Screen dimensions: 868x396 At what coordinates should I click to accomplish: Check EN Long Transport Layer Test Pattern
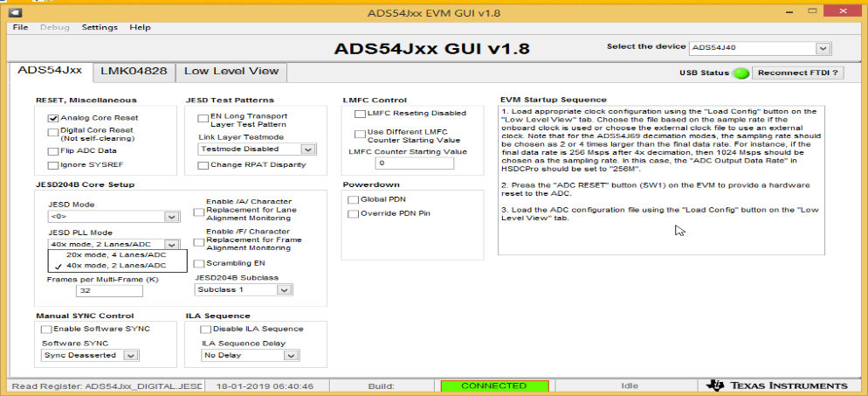click(203, 119)
